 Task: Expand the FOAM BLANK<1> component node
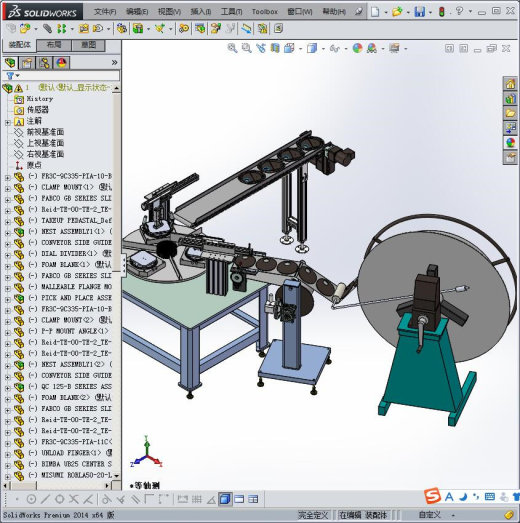8,267
